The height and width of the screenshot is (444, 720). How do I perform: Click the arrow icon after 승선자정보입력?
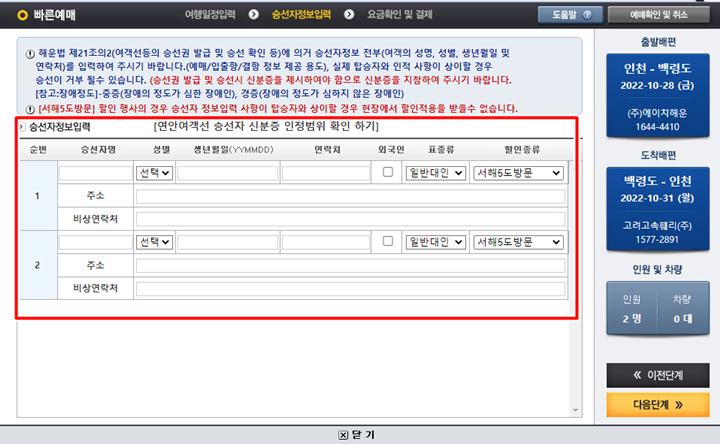point(349,15)
